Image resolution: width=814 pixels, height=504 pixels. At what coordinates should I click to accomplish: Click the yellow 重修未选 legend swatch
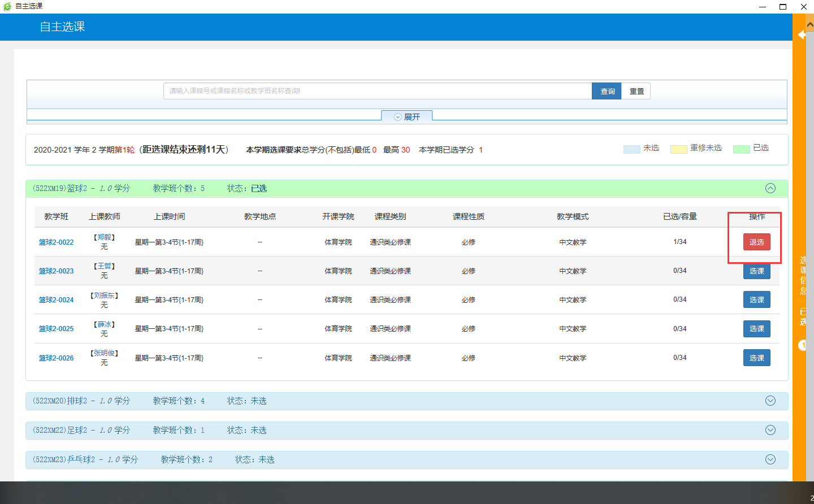(x=678, y=149)
